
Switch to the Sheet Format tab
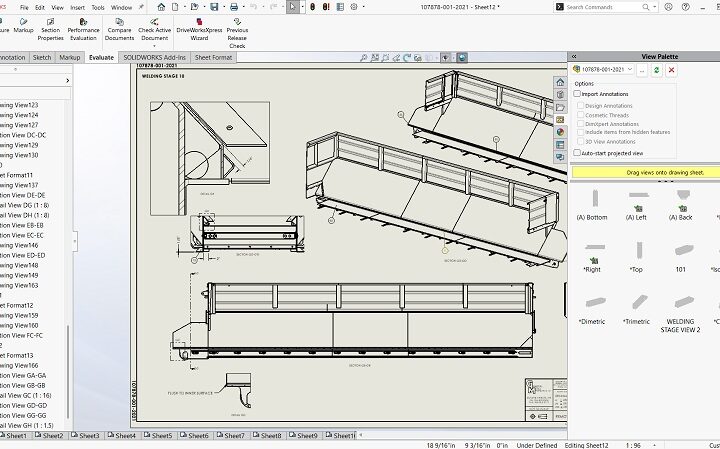tap(213, 58)
